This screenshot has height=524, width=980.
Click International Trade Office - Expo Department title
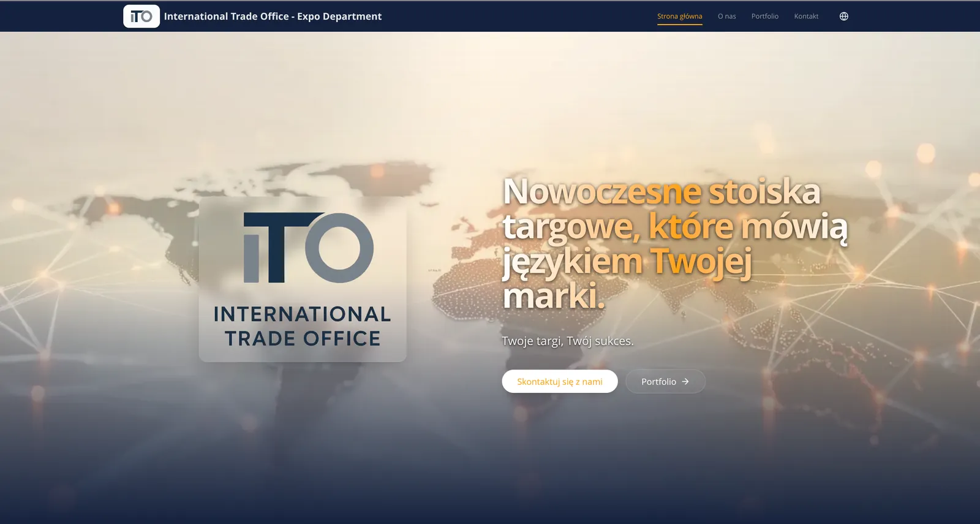(x=273, y=17)
